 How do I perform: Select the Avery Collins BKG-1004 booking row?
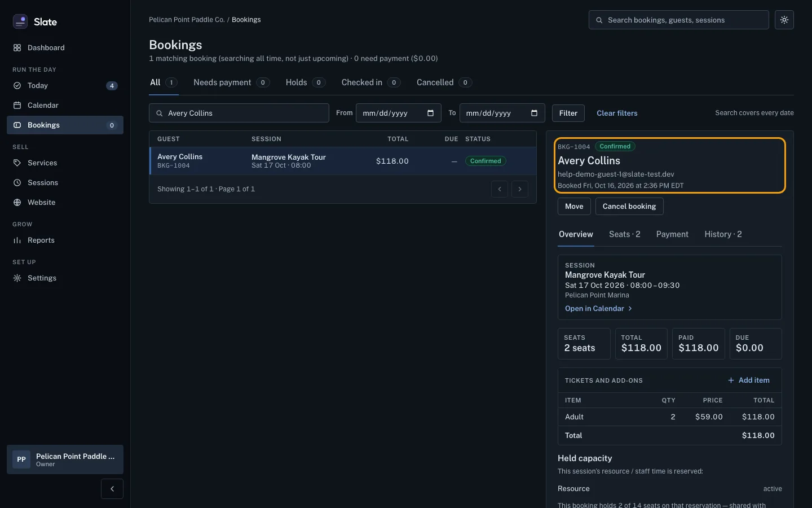343,161
